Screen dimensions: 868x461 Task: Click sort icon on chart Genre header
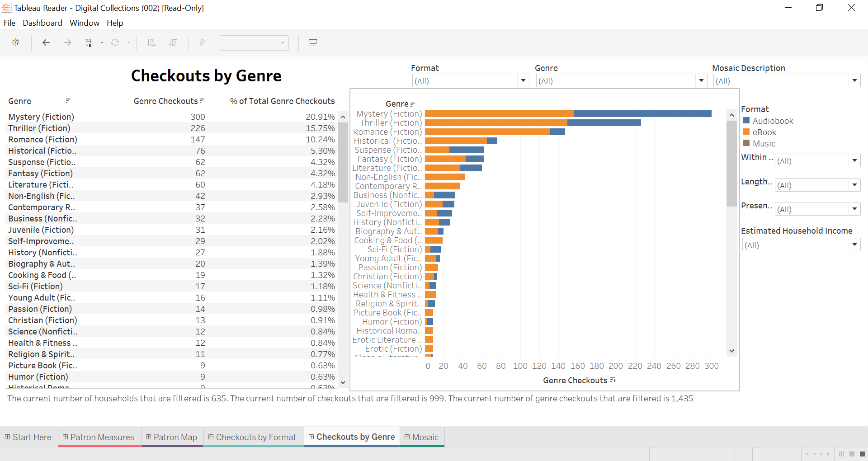pyautogui.click(x=412, y=104)
